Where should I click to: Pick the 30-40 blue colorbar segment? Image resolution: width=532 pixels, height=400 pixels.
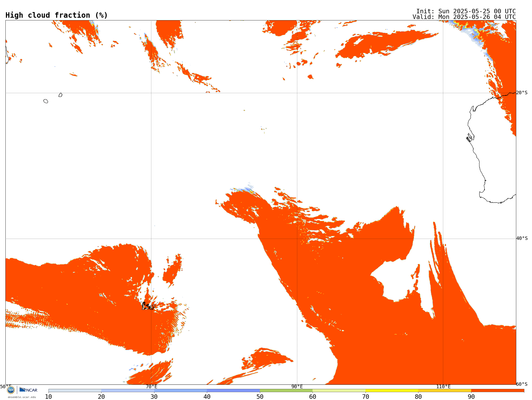click(x=181, y=391)
